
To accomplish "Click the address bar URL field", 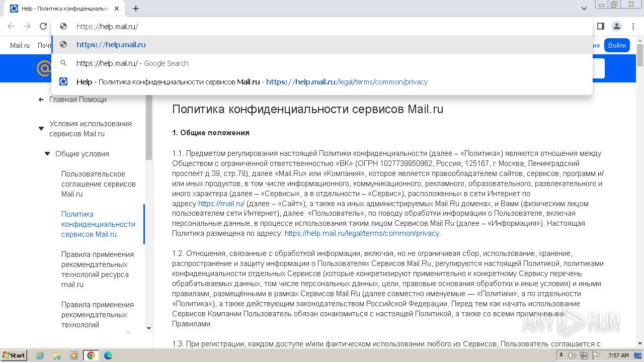I will pos(322,27).
